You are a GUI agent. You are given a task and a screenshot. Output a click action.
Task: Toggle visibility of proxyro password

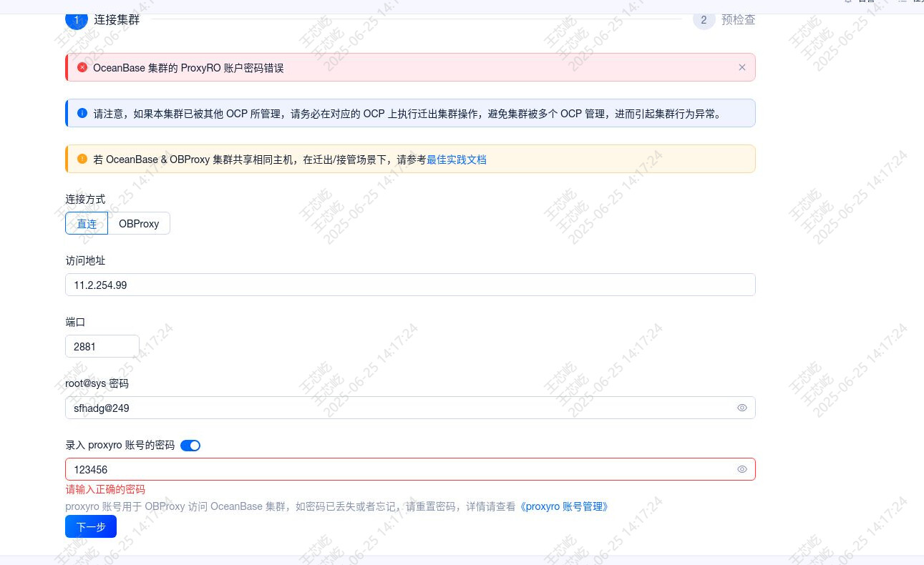742,469
